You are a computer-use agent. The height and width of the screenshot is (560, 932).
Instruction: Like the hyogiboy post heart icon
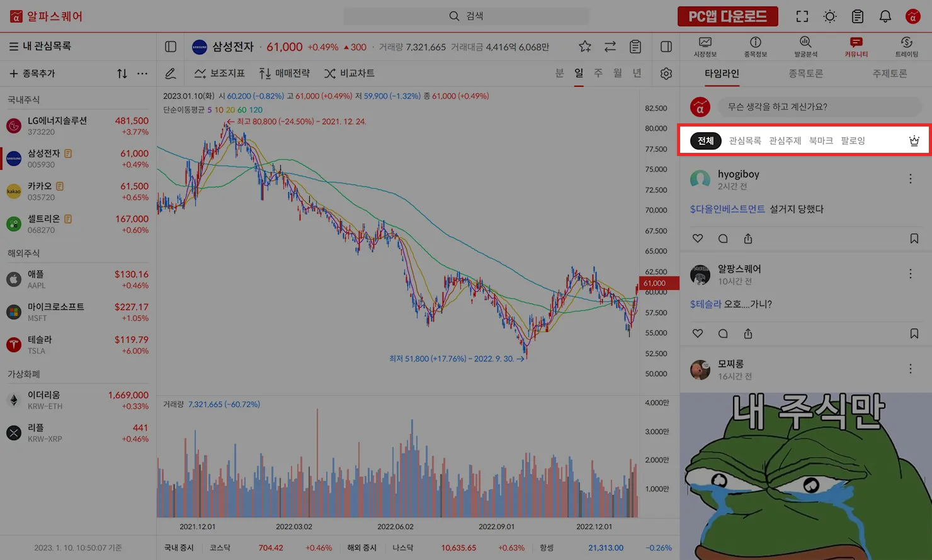pos(698,238)
